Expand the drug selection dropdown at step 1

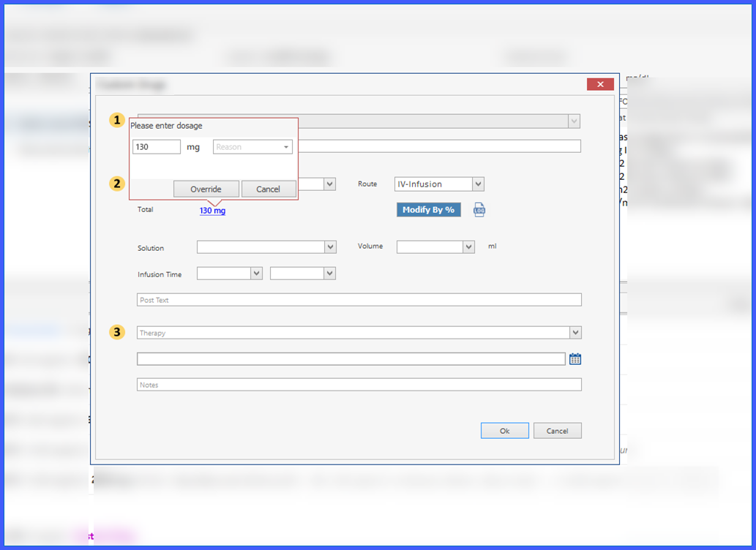574,121
